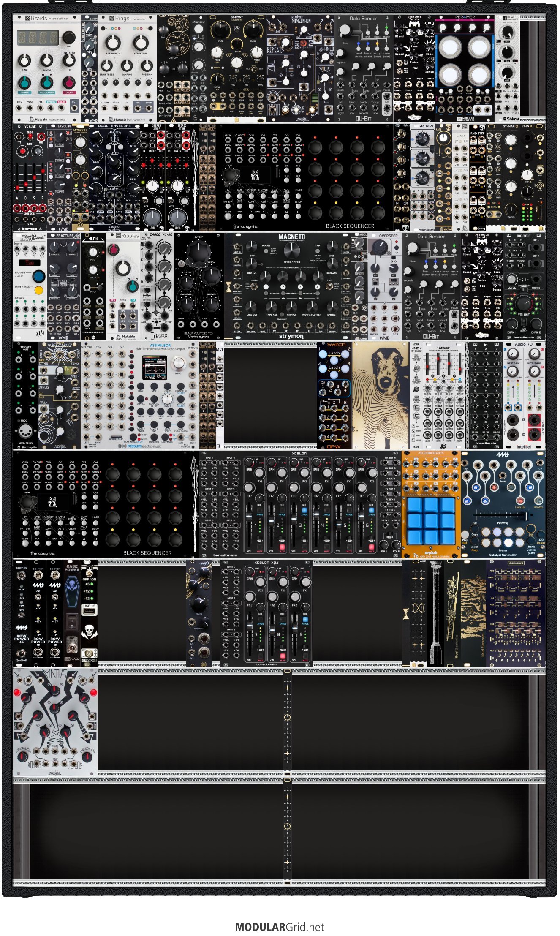This screenshot has height=936, width=560.
Task: Click the CUTOFF knob on Black Poly/Voks VCF
Action: pyautogui.click(x=198, y=252)
